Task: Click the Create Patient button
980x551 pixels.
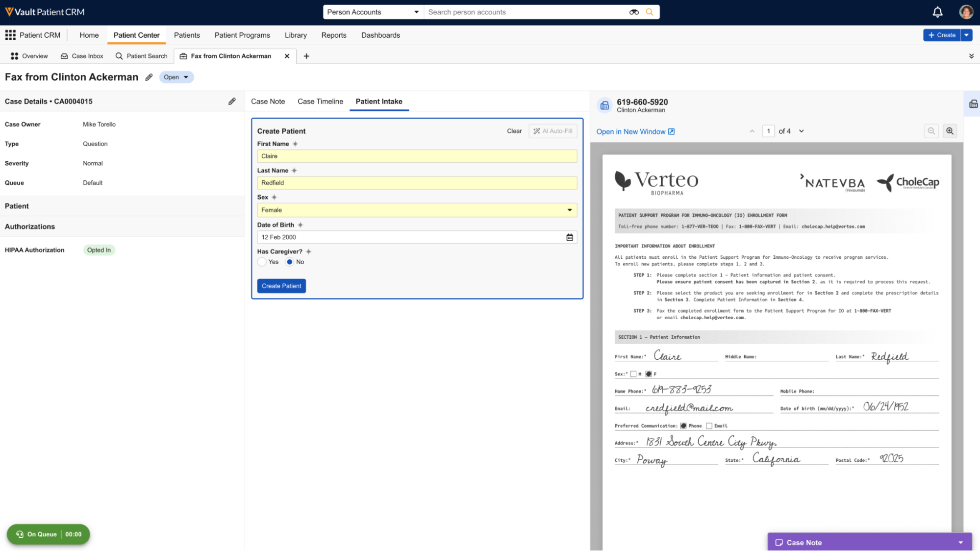Action: 281,286
